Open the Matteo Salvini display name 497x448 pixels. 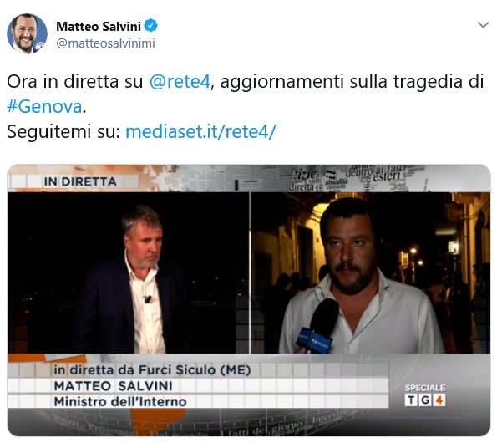(99, 26)
